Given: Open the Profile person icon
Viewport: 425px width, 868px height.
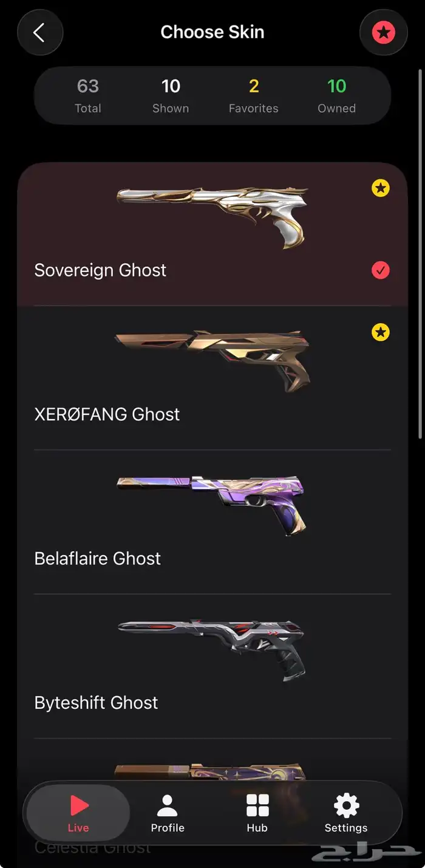Looking at the screenshot, I should pos(168,805).
